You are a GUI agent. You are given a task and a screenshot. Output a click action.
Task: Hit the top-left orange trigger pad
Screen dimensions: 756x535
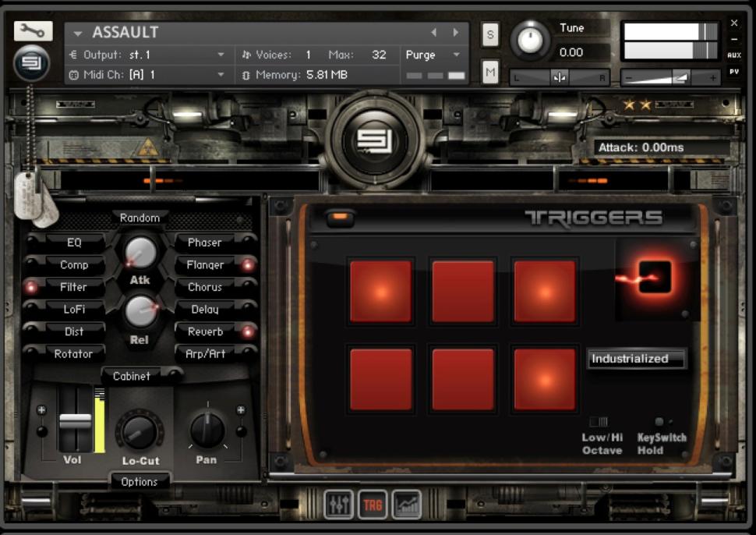click(381, 291)
